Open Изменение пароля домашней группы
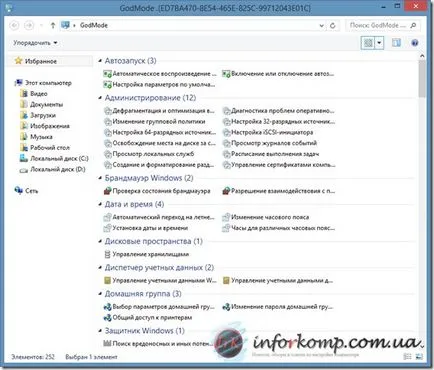Viewport: 434px width, 370px height. pyautogui.click(x=278, y=307)
